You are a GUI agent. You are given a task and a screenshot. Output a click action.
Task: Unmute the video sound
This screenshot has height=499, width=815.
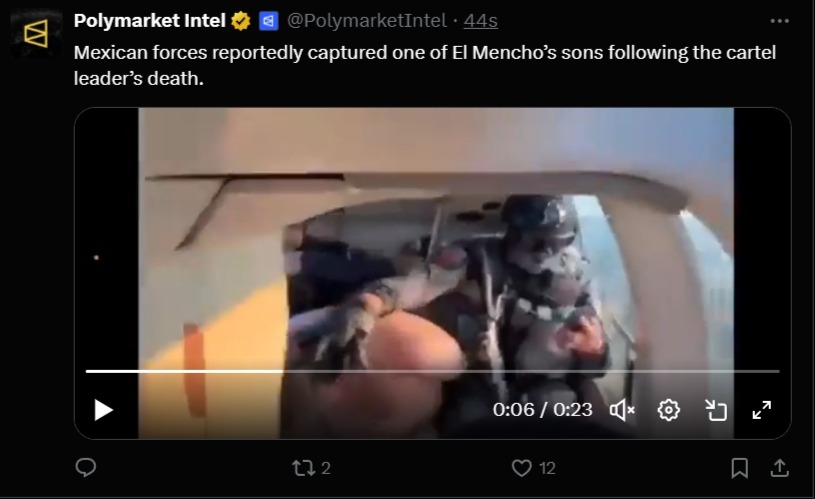tap(622, 410)
